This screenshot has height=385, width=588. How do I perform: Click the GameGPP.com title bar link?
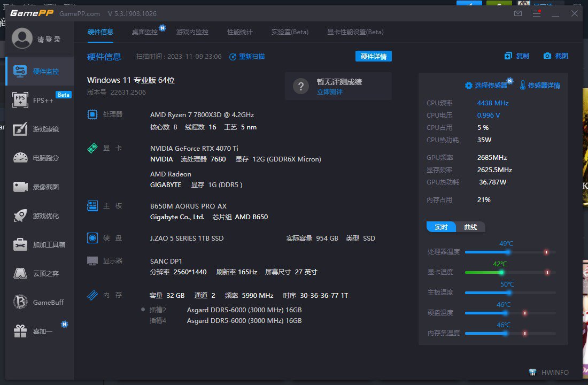click(x=80, y=13)
